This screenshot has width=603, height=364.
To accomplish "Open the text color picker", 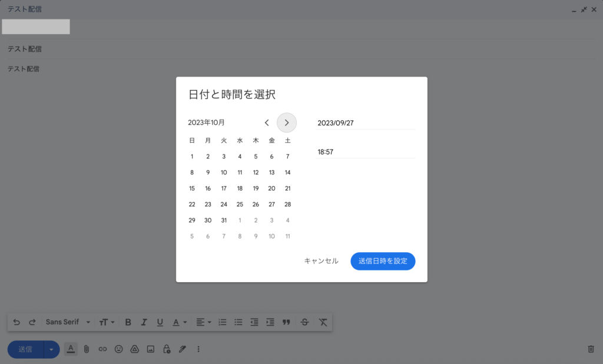I will click(179, 322).
